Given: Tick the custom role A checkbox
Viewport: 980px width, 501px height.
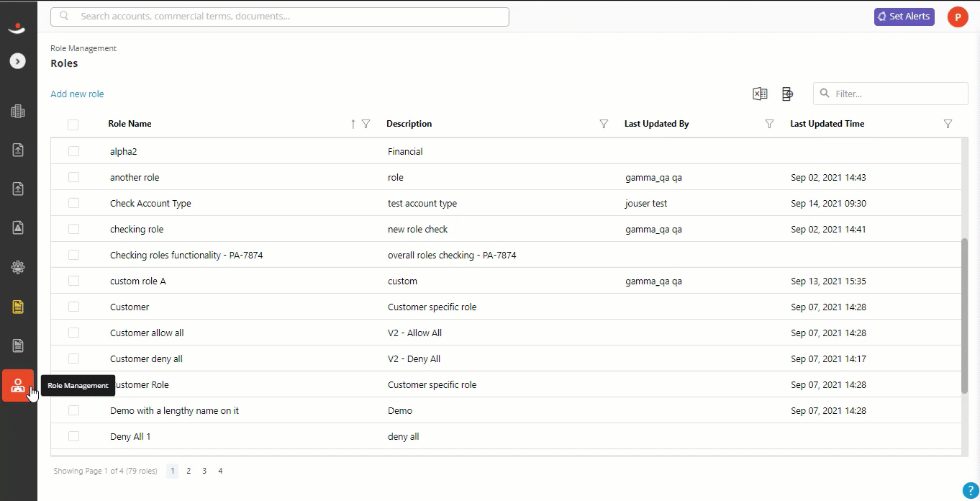Looking at the screenshot, I should tap(73, 281).
